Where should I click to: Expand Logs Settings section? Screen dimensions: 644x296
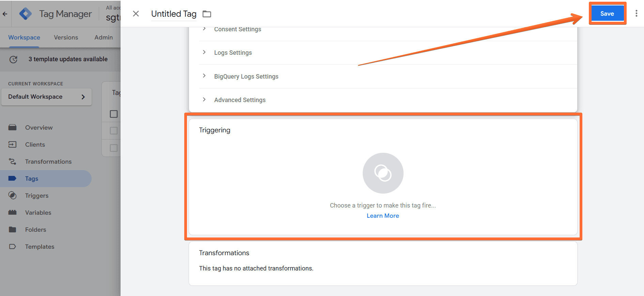point(233,53)
